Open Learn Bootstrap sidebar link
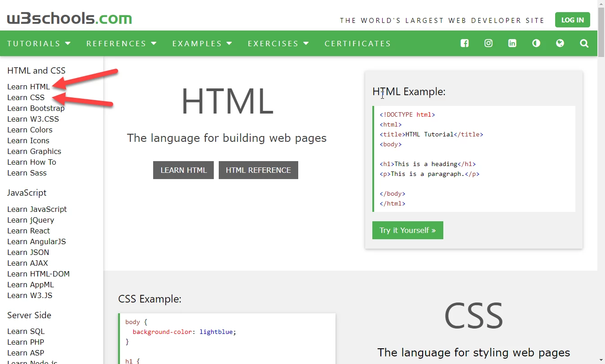The height and width of the screenshot is (364, 605). pyautogui.click(x=36, y=108)
